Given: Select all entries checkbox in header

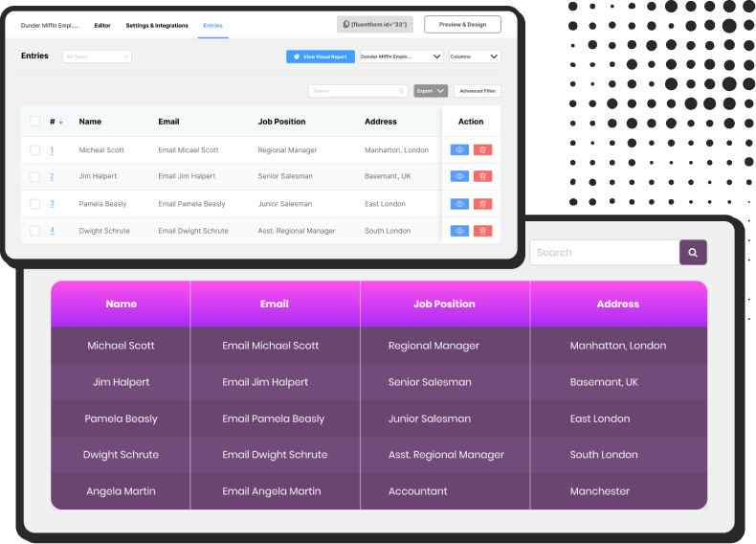Looking at the screenshot, I should (x=35, y=122).
